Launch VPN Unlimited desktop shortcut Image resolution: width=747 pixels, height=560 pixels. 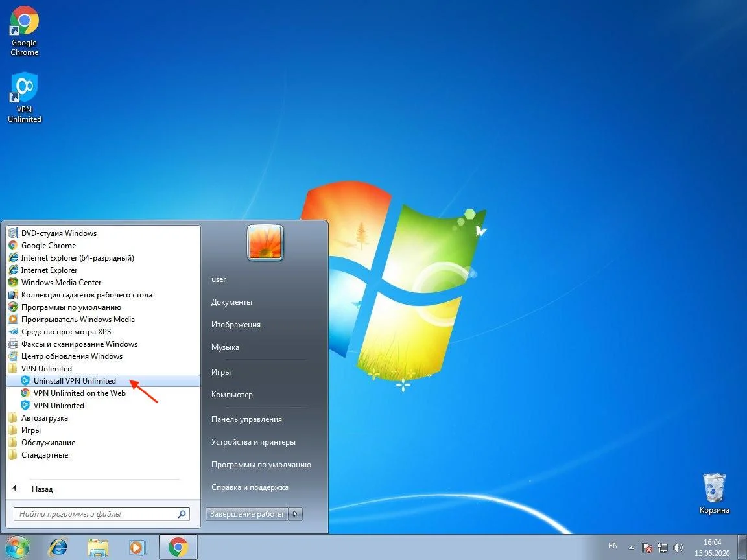pos(25,97)
